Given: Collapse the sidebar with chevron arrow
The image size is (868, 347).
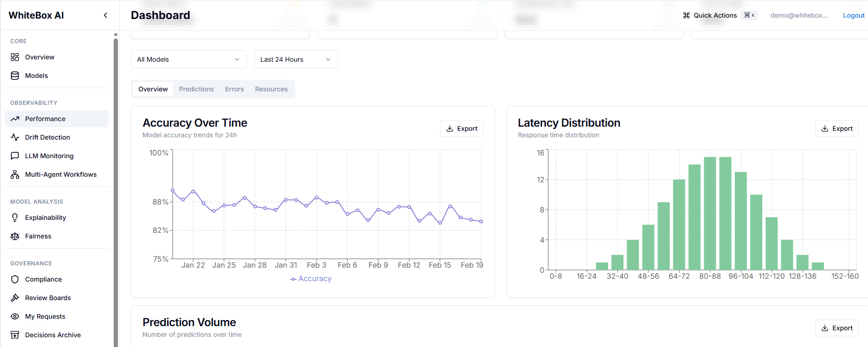Looking at the screenshot, I should 105,15.
